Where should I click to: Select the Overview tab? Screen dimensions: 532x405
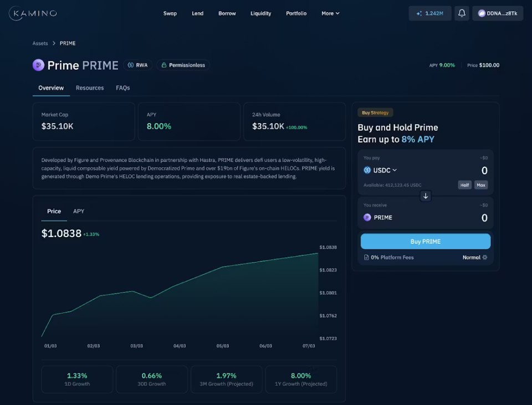[51, 88]
